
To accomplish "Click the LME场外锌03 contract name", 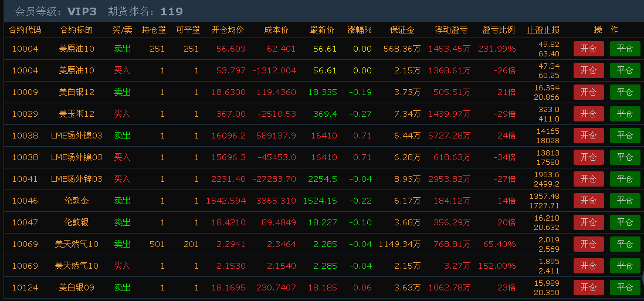I will pos(77,179).
